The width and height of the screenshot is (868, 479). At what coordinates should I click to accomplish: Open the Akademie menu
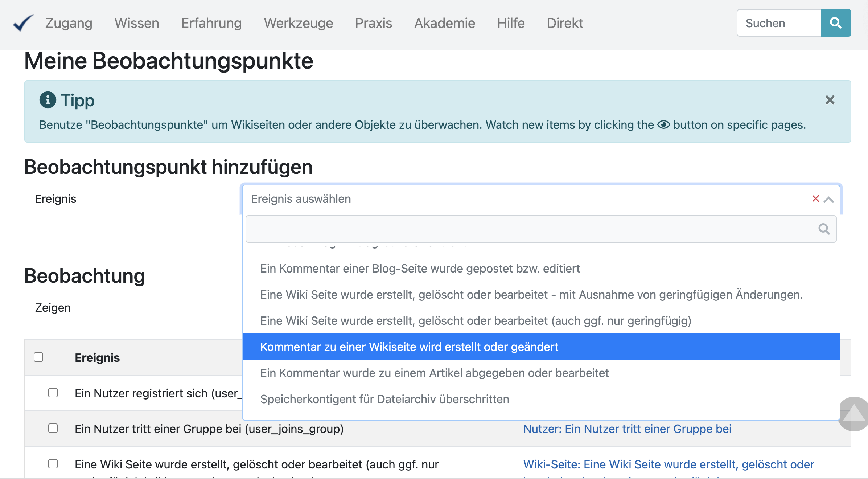tap(444, 23)
